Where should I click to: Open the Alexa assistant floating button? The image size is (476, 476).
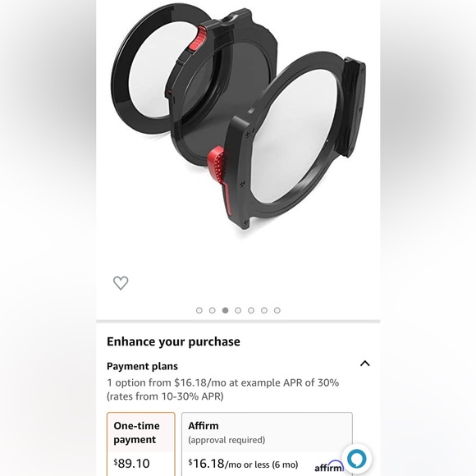[x=356, y=459]
